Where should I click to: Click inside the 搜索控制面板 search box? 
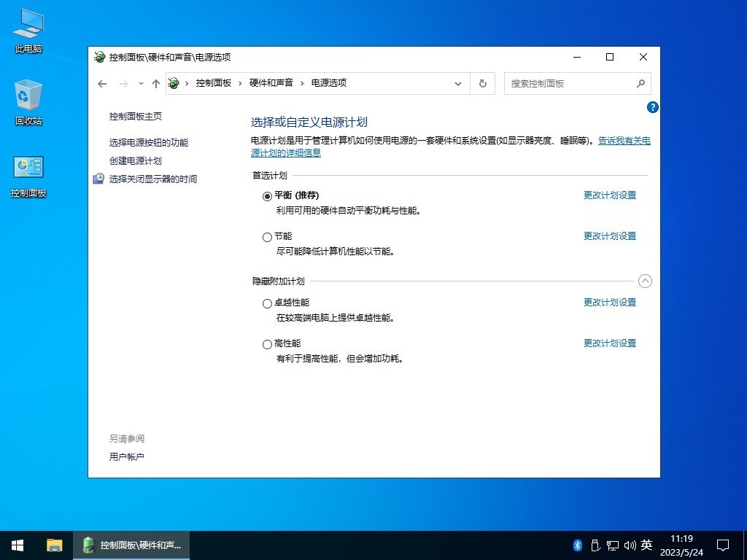pos(573,83)
